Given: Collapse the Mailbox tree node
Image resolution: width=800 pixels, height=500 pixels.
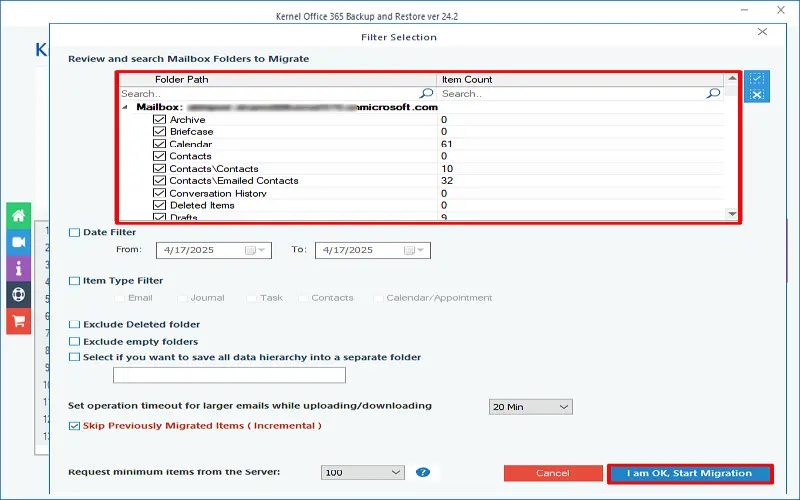Looking at the screenshot, I should click(125, 107).
